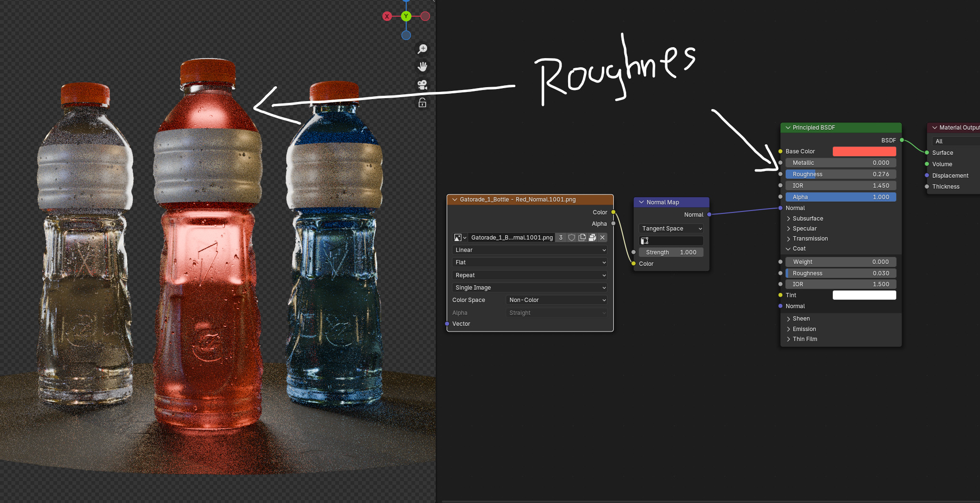Viewport: 980px width, 503px height.
Task: Click the UV map field in the Normal Map node
Action: 671,241
